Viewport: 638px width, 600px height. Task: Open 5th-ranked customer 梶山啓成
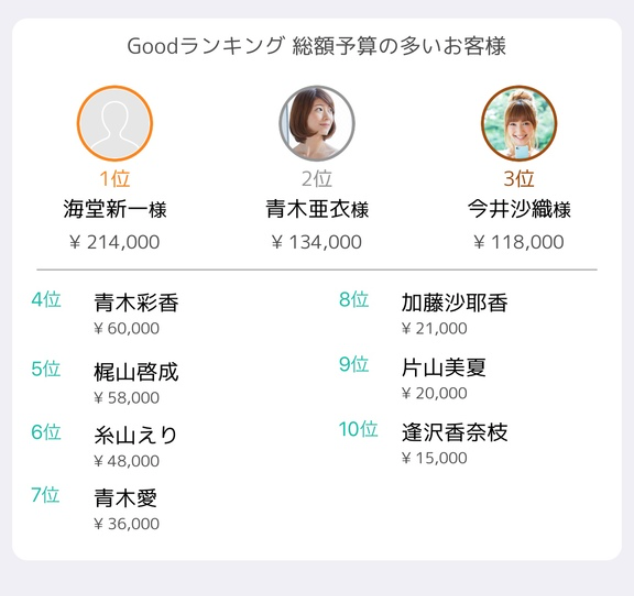tap(136, 372)
